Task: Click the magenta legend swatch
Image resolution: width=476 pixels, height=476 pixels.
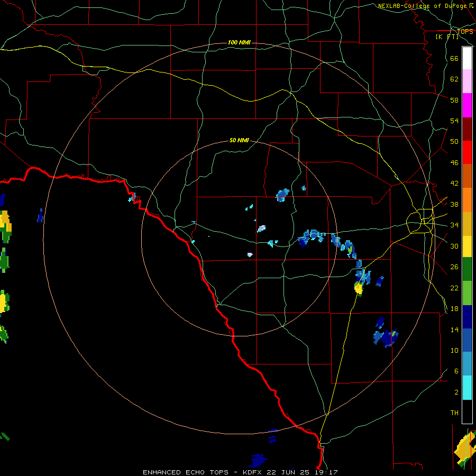Action: click(467, 105)
